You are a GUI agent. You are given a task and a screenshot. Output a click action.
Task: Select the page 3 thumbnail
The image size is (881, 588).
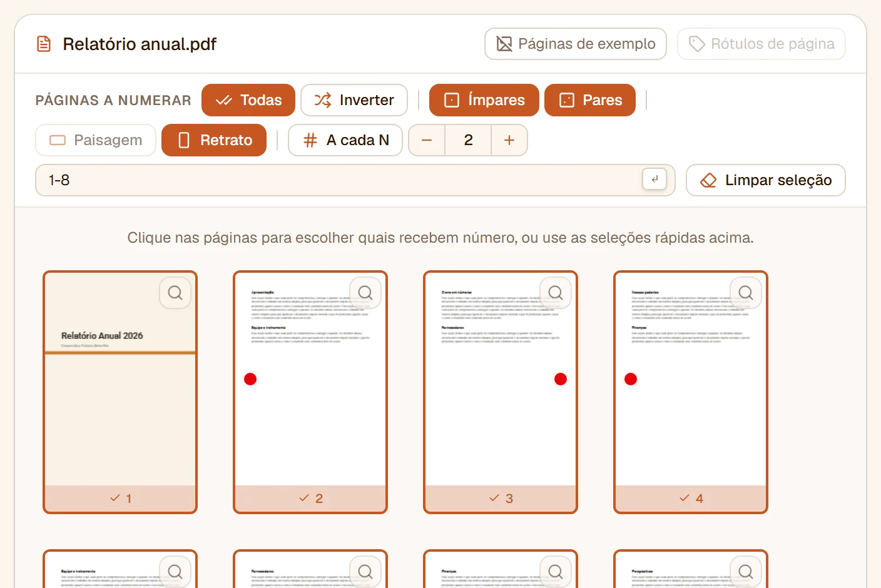coord(501,392)
